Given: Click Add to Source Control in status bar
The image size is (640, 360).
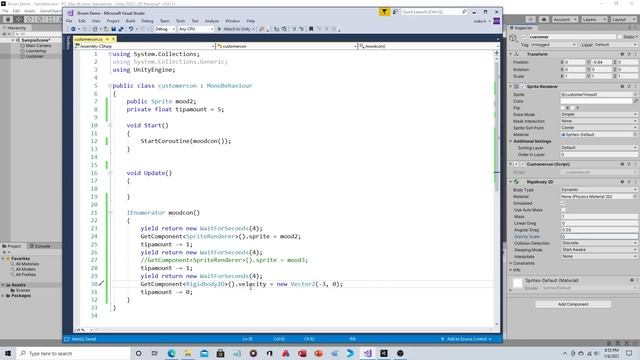Looking at the screenshot, I should [x=467, y=339].
